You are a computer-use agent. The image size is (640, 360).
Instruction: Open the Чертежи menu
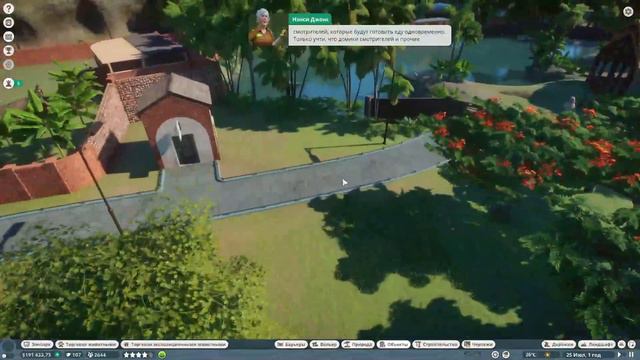(x=478, y=344)
